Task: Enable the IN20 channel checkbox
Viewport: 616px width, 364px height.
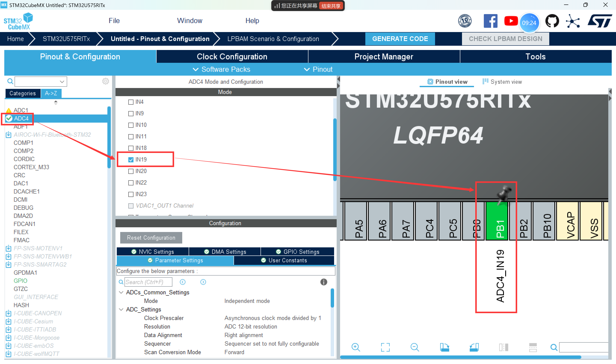Action: click(131, 171)
